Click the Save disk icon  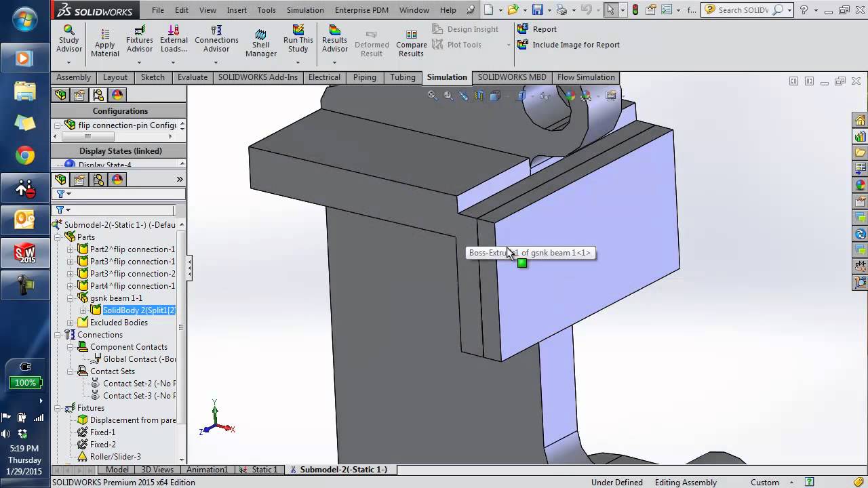click(538, 9)
